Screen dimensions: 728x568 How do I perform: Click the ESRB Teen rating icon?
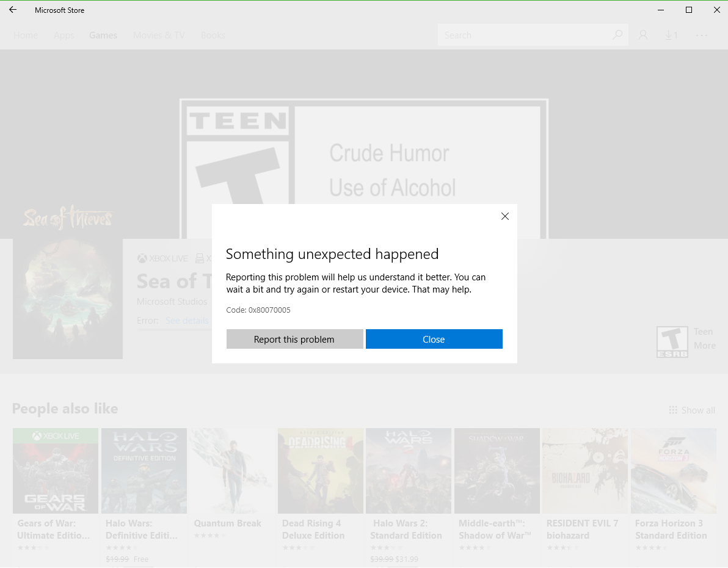(672, 342)
